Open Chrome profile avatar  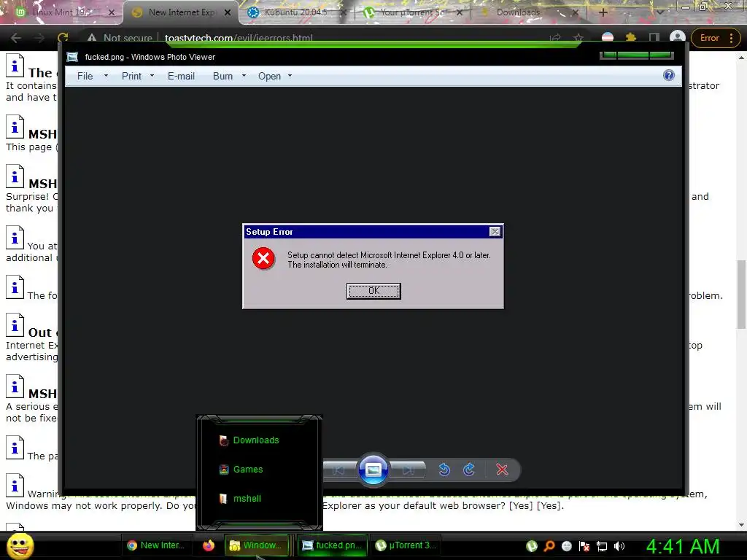click(x=678, y=38)
